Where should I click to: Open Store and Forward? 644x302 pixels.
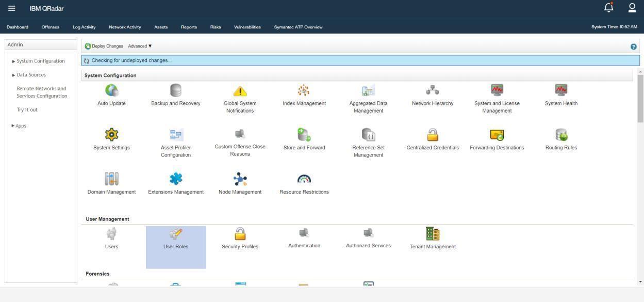(304, 140)
